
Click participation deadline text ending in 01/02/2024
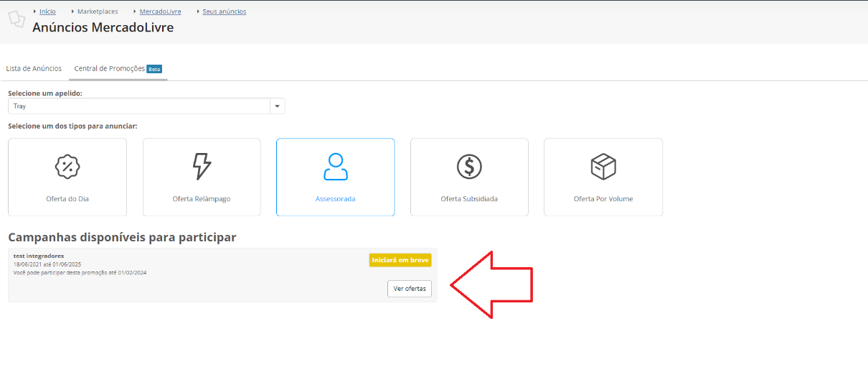click(80, 273)
